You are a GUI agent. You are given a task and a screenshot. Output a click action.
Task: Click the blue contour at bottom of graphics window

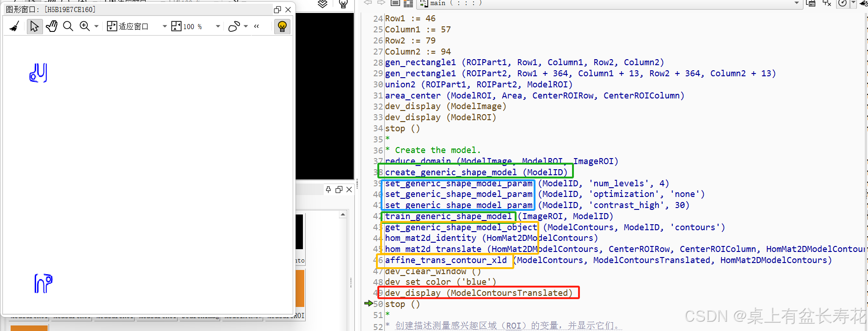pyautogui.click(x=43, y=283)
